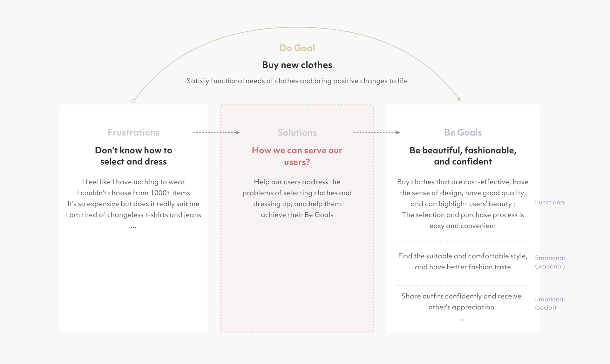Click the "Functional" side label
The height and width of the screenshot is (364, 610).
550,202
